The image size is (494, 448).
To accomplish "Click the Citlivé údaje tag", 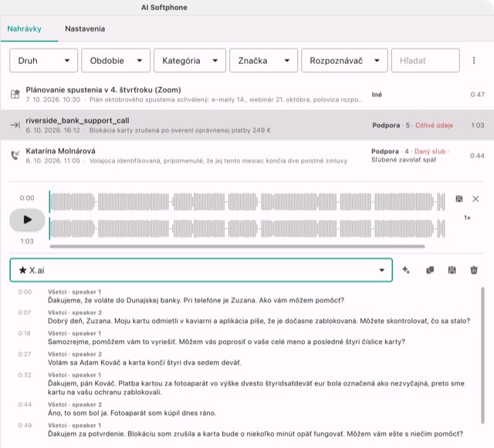I will pos(434,126).
